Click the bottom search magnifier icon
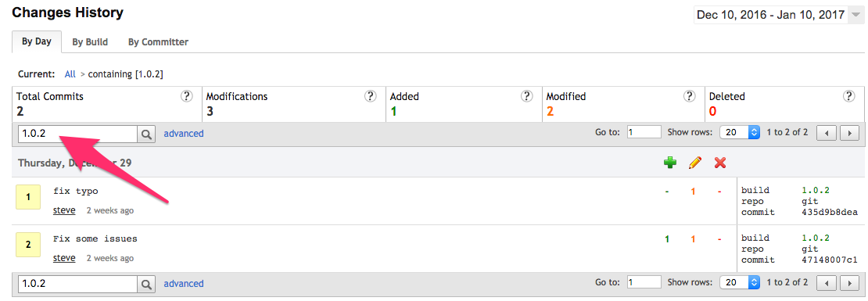 (x=146, y=285)
